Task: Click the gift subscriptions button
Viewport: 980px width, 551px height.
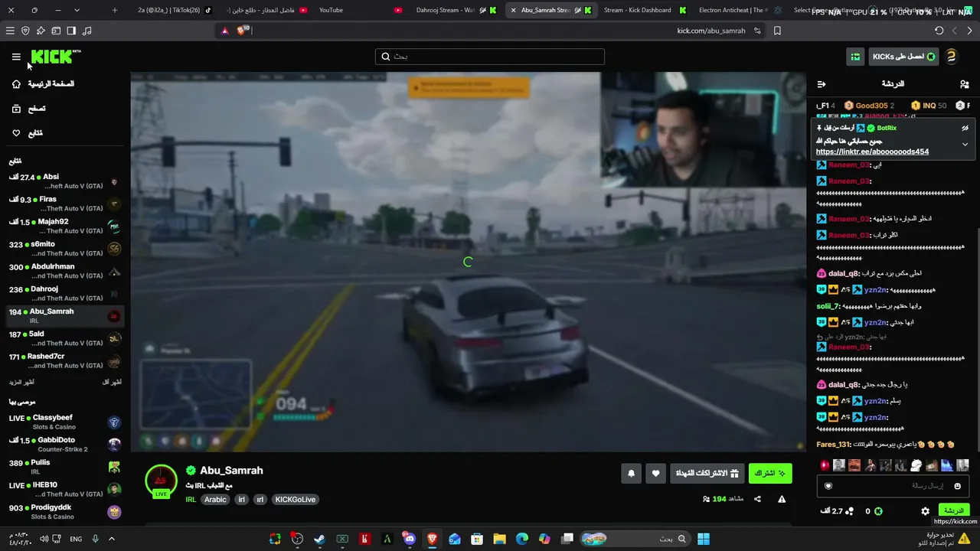Action: (707, 474)
